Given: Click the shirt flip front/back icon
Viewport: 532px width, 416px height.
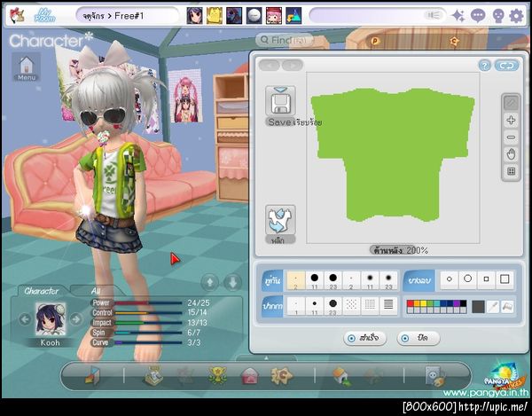Looking at the screenshot, I should click(280, 220).
